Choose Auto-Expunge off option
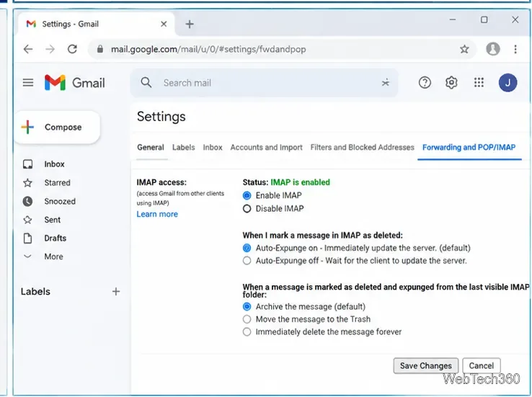 (247, 261)
